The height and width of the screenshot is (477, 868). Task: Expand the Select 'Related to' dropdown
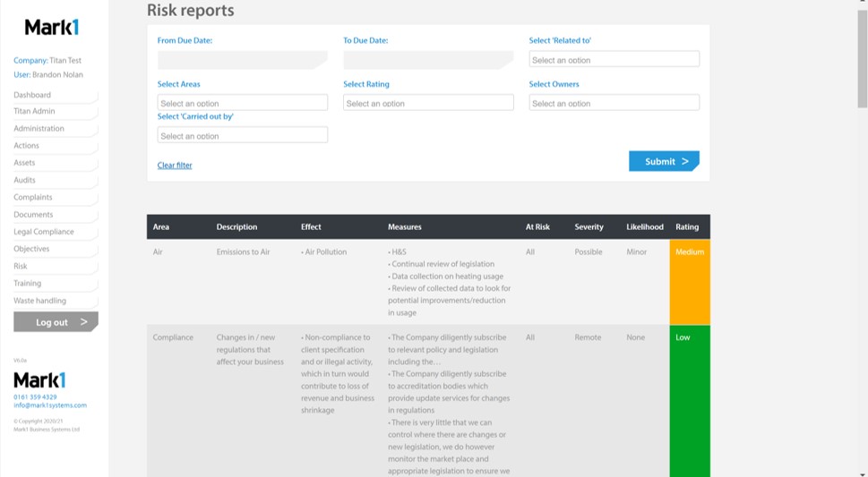[614, 60]
